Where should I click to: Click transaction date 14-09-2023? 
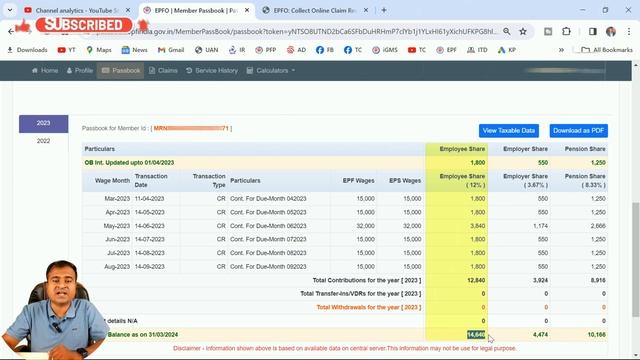pyautogui.click(x=149, y=267)
